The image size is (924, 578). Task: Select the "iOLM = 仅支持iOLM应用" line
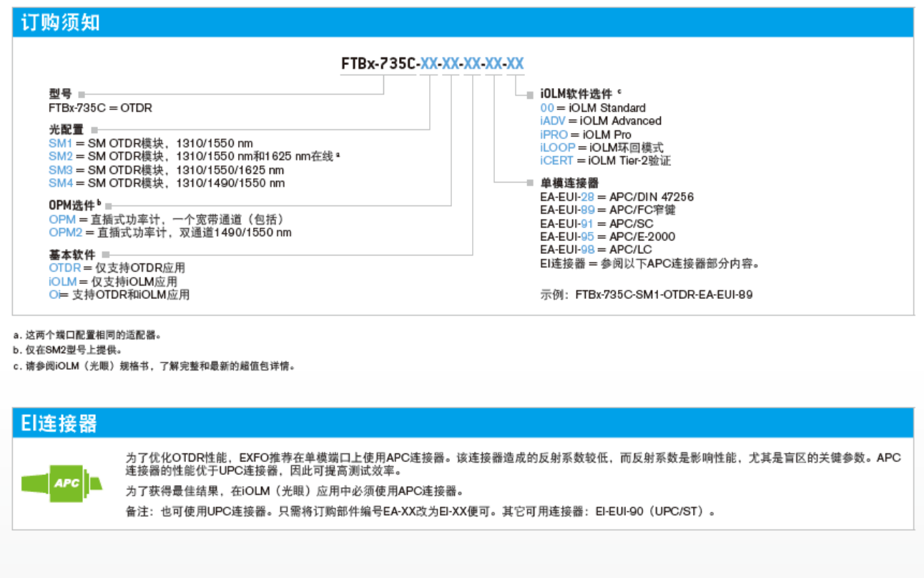tap(113, 282)
